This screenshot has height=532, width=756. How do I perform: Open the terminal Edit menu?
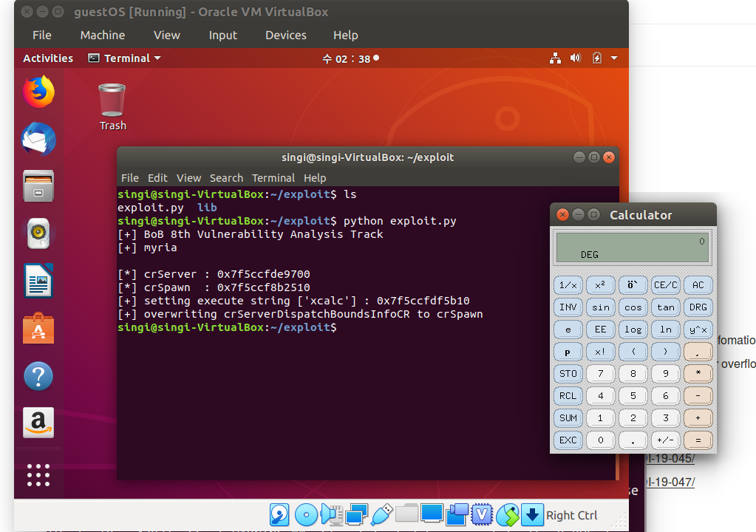[x=157, y=178]
